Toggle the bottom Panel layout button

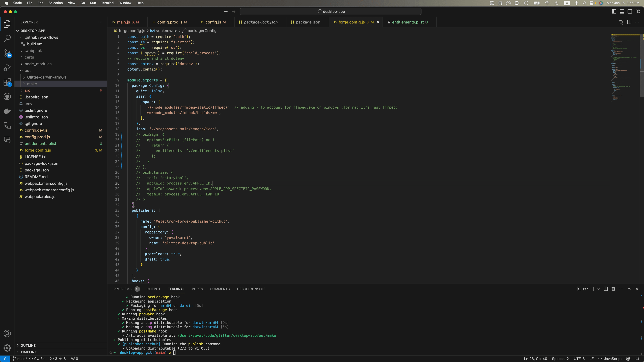point(622,12)
